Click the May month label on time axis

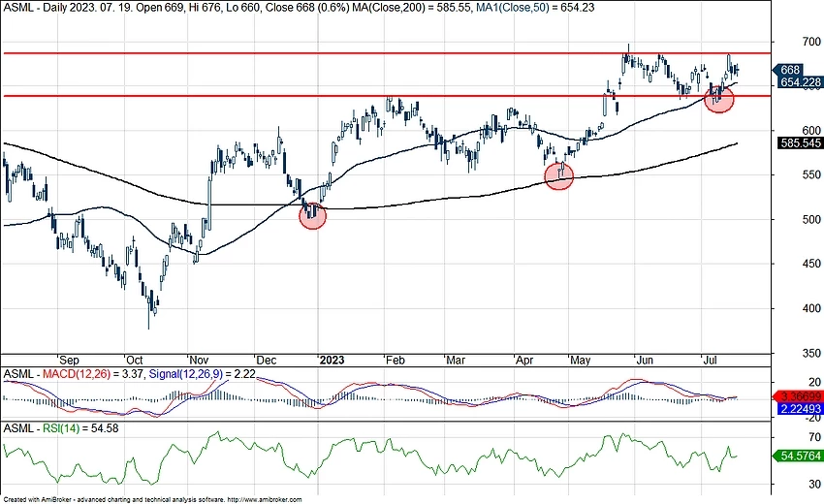click(582, 358)
